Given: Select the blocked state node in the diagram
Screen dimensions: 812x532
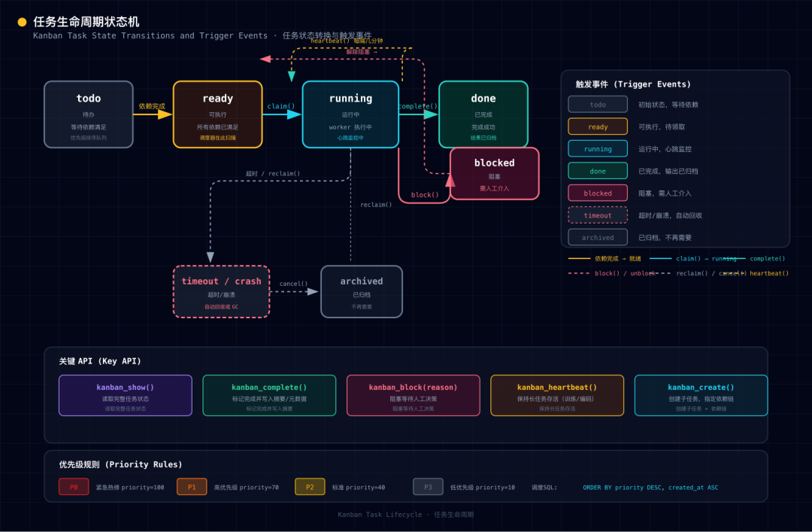Looking at the screenshot, I should [x=495, y=174].
